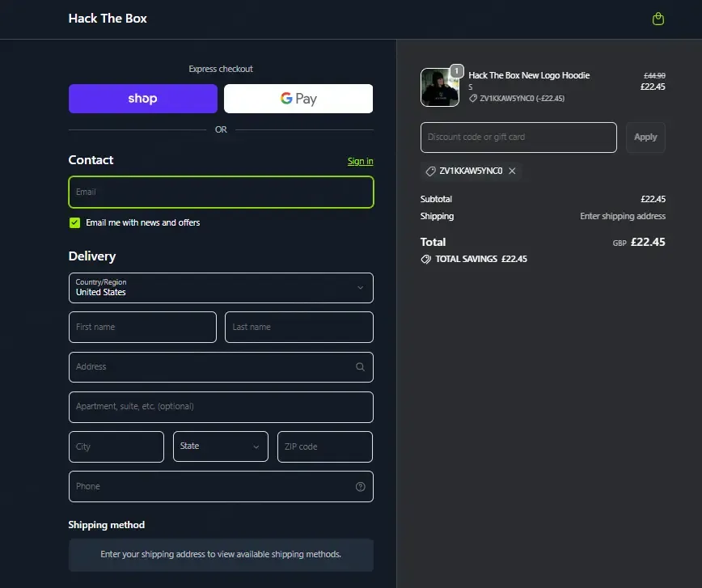Pay with Shop Pay express checkout
The image size is (702, 588).
[x=143, y=99]
